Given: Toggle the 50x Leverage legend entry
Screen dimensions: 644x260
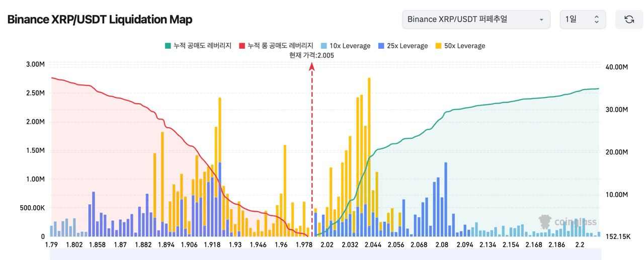Looking at the screenshot, I should 460,46.
